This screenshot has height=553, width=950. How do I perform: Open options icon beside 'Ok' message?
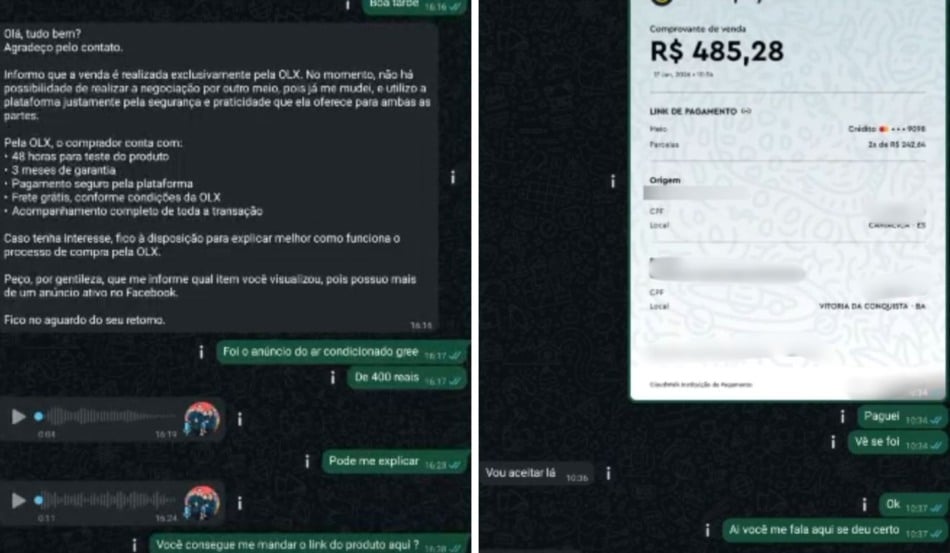[x=865, y=505]
